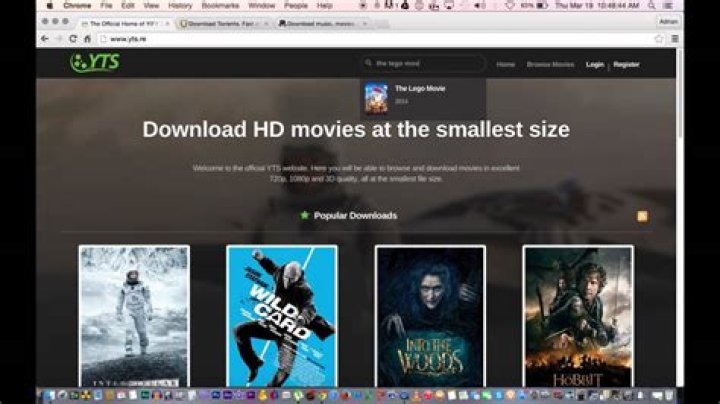Open Finder from the Dock
The image size is (720, 404).
pos(49,395)
